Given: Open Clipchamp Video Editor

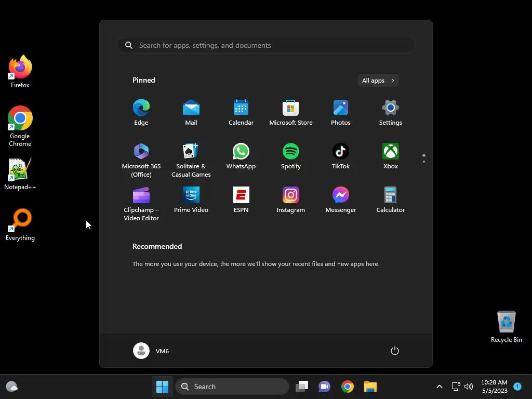Looking at the screenshot, I should coord(141,204).
